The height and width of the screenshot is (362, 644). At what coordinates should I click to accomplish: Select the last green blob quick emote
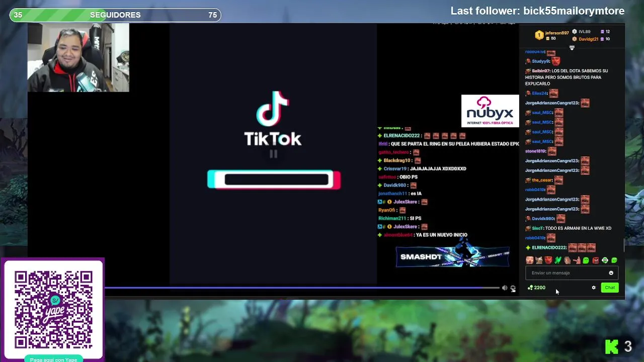(614, 260)
